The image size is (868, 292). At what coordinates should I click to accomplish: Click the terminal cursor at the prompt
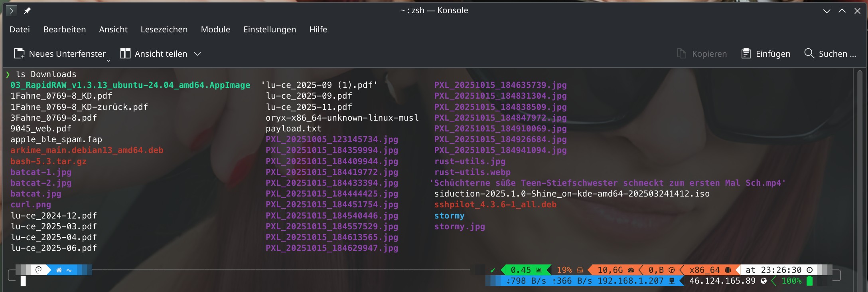[23, 281]
